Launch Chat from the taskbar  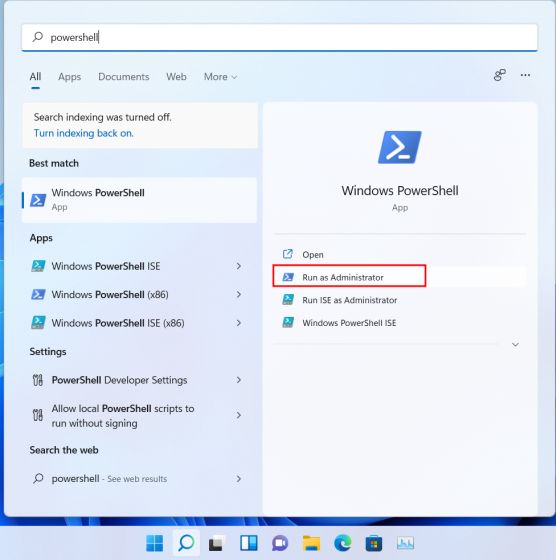point(280,543)
